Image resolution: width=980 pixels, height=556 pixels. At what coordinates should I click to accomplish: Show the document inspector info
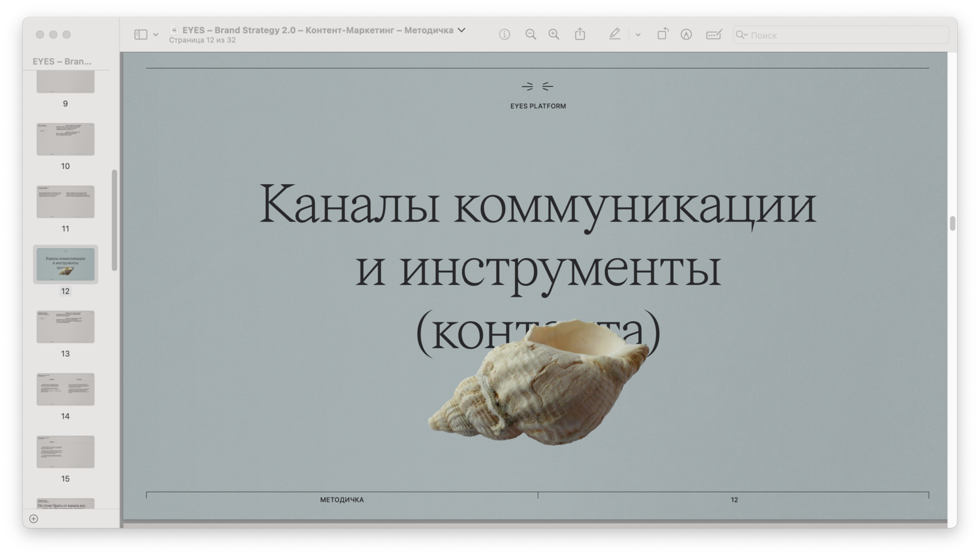(505, 34)
